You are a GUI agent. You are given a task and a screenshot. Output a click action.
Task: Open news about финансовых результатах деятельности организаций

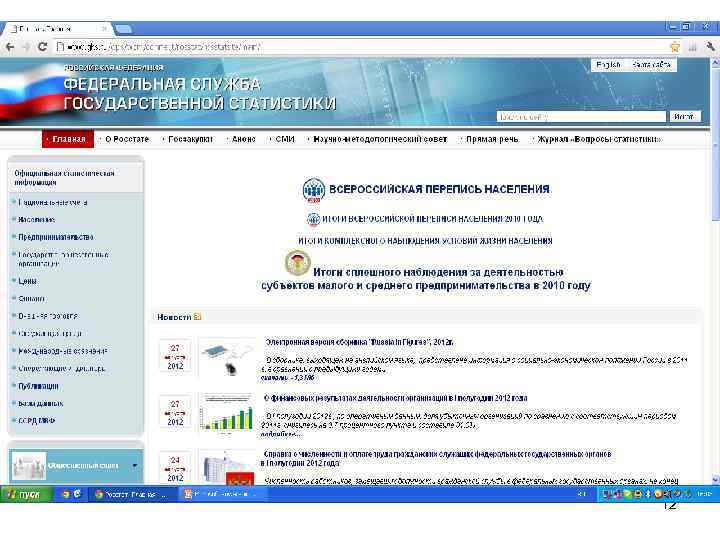395,398
